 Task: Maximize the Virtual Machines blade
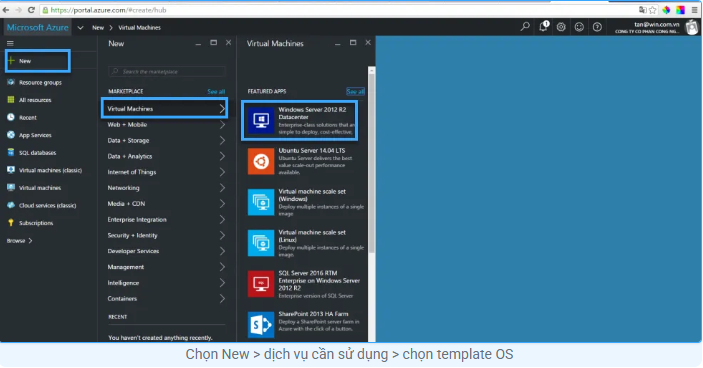(353, 43)
